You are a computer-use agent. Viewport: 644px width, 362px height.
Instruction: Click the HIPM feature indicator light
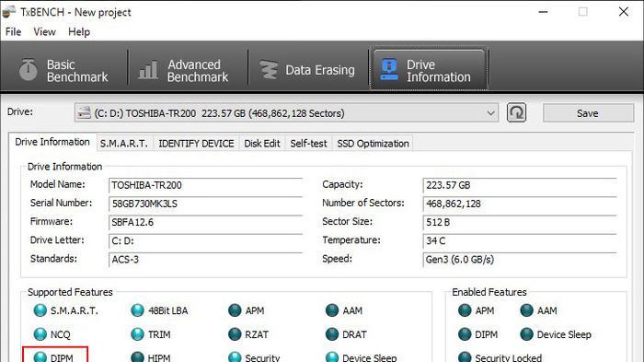(x=137, y=356)
